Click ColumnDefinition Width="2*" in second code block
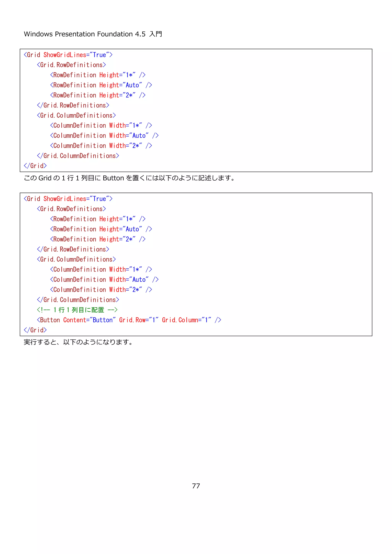Viewport: 392px width, 554px height. pos(101,290)
